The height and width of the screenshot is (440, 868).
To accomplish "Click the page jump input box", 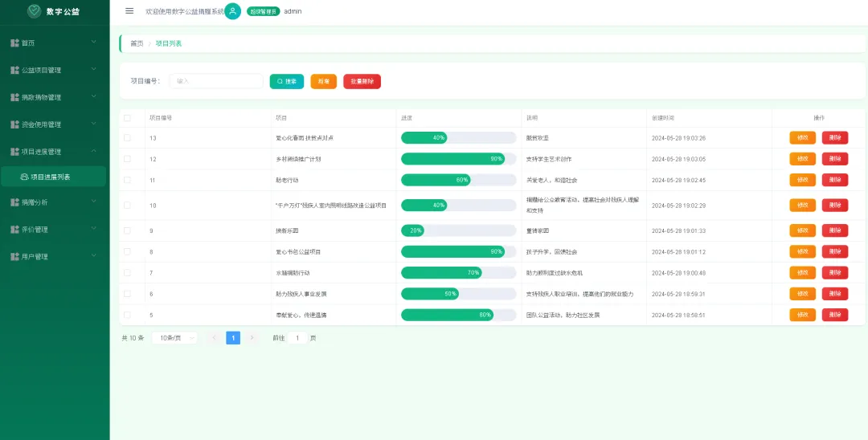I will [297, 338].
